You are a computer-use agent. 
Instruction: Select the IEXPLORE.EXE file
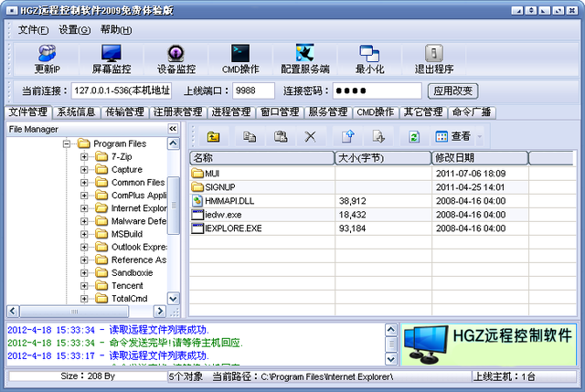tap(383, 228)
